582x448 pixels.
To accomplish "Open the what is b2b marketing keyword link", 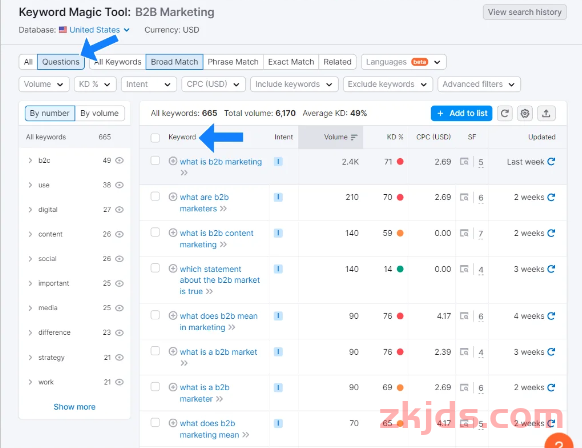I will [x=221, y=162].
